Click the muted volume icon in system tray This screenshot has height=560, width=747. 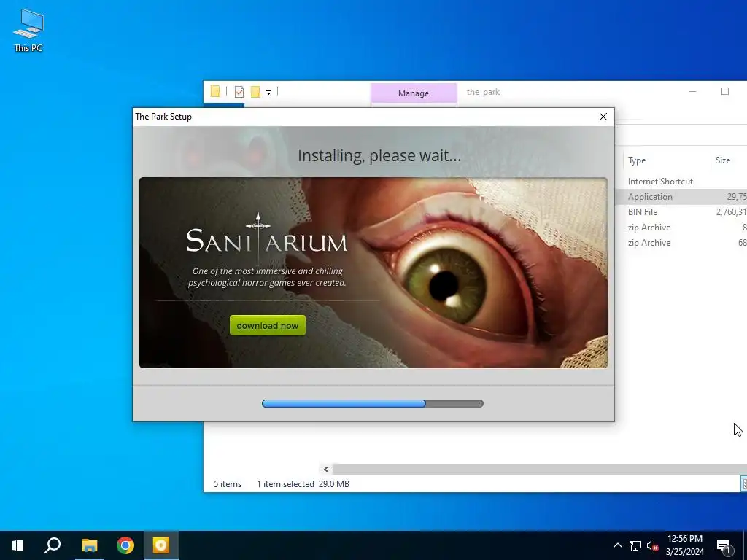pyautogui.click(x=652, y=545)
